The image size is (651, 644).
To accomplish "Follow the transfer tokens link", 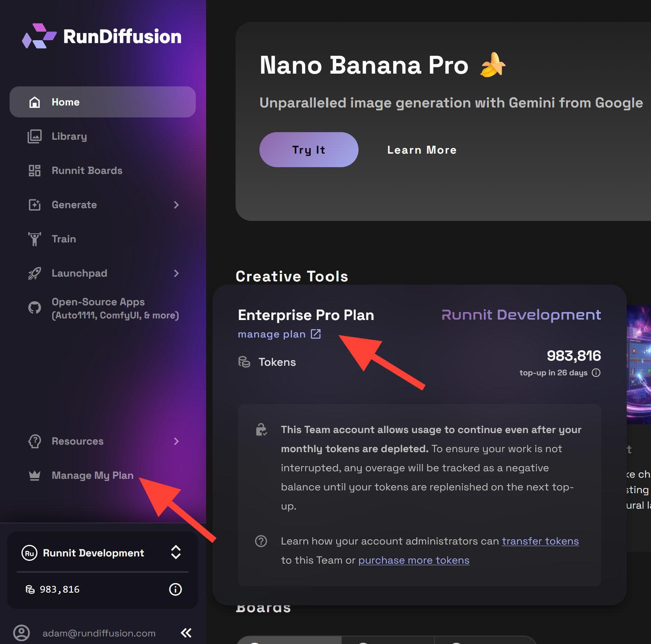I will pyautogui.click(x=540, y=541).
